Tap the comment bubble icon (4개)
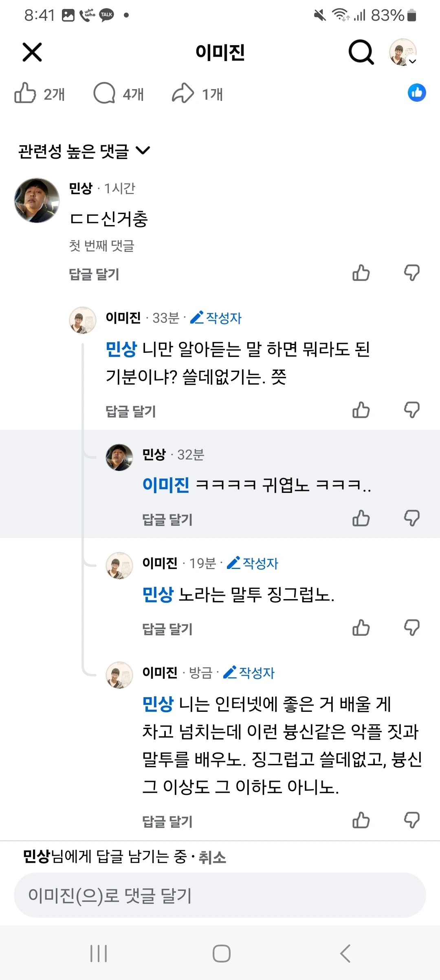Screen dimensions: 440x980 (105, 93)
